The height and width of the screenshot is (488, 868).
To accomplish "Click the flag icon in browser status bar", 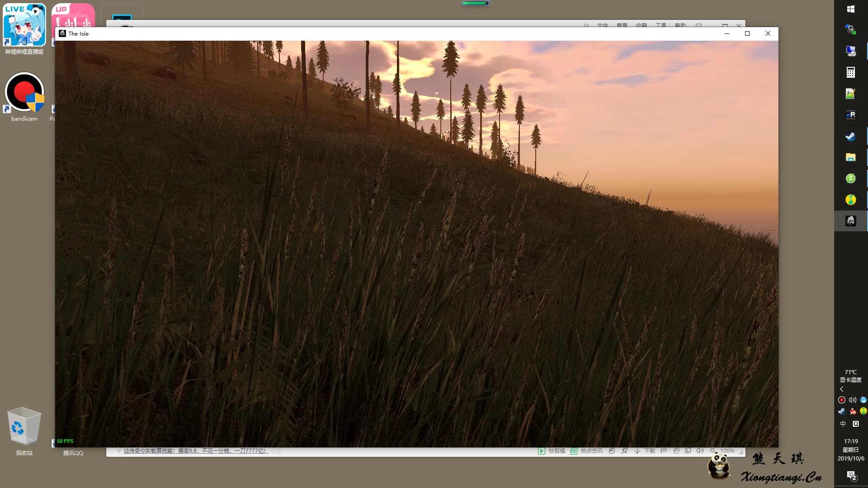I will pos(664,451).
